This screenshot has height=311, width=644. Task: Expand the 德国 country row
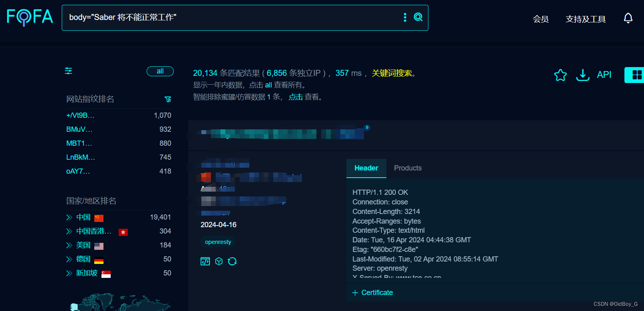(69, 259)
